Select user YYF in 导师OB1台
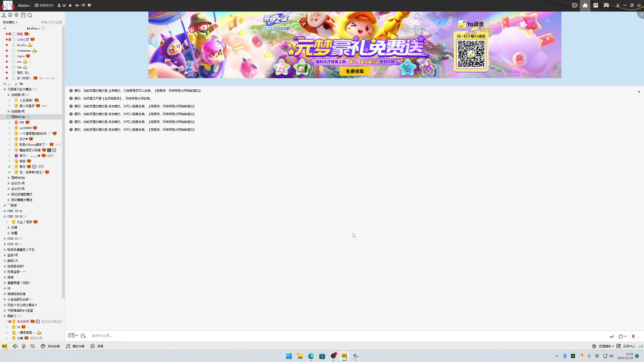Screen dimensions: 644x362 click(x=22, y=122)
